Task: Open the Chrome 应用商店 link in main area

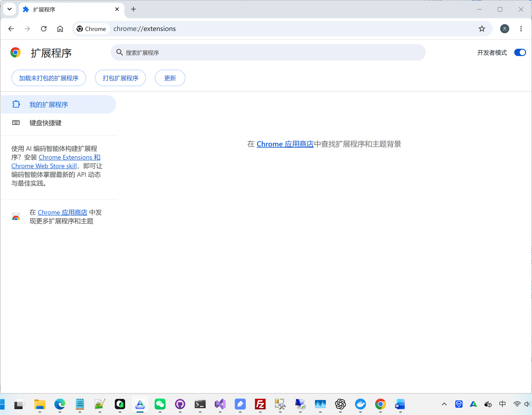Action: click(x=285, y=144)
